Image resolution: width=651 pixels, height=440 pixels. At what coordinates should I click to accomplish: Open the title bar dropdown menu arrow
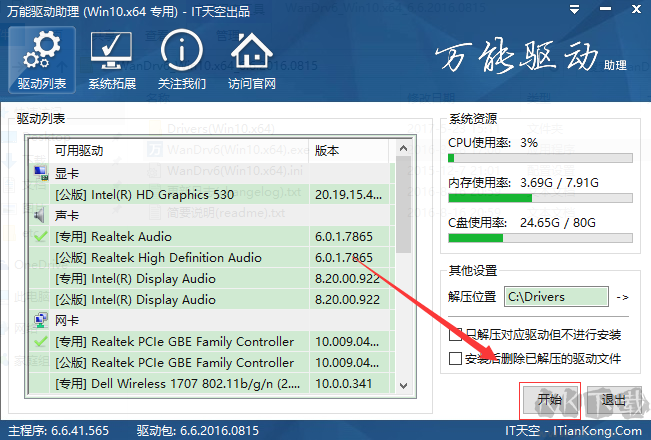[x=575, y=9]
